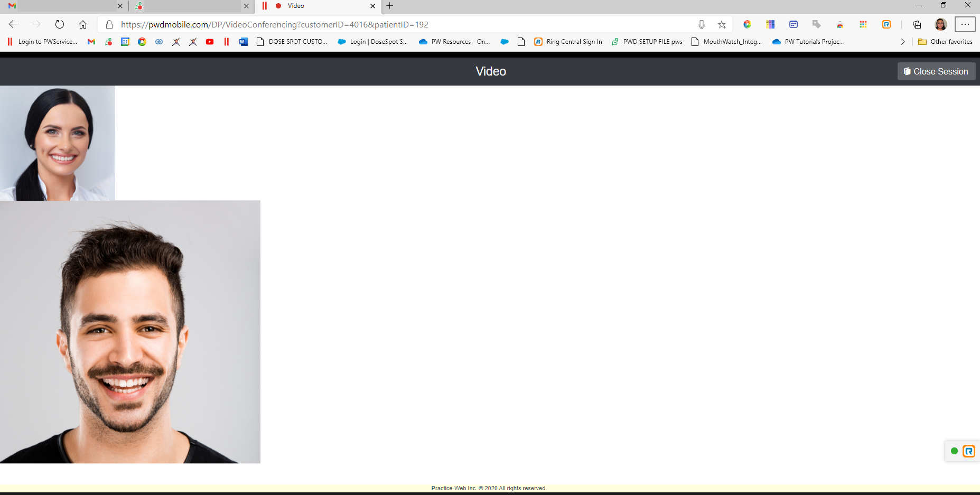Image resolution: width=980 pixels, height=495 pixels.
Task: Select the Video tab
Action: click(317, 6)
